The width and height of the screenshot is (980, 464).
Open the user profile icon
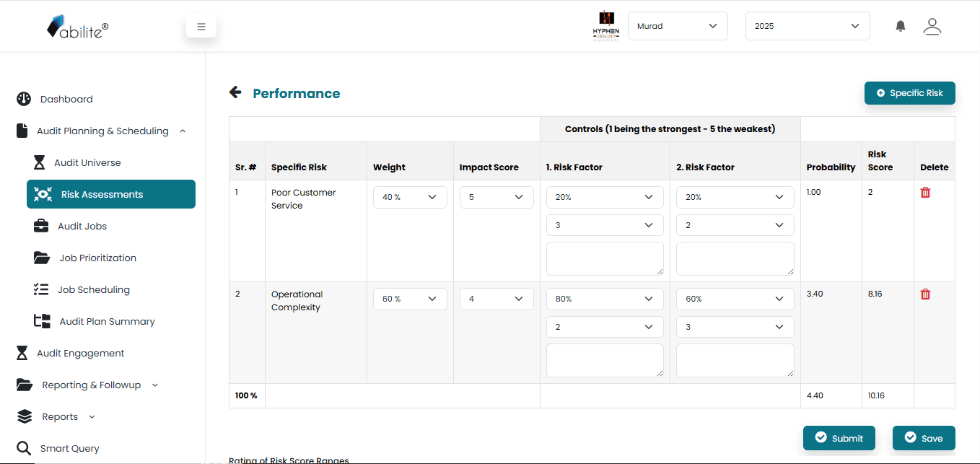(x=932, y=26)
